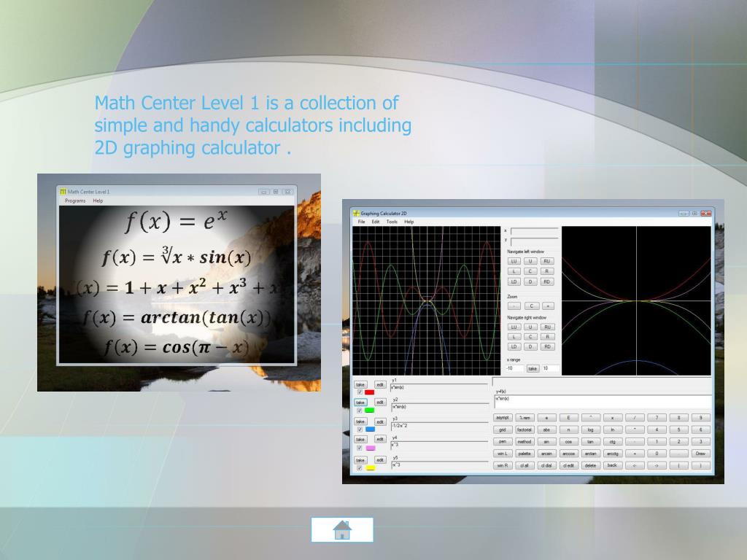The height and width of the screenshot is (560, 747).
Task: Click the number 7 keypad button
Action: (657, 418)
